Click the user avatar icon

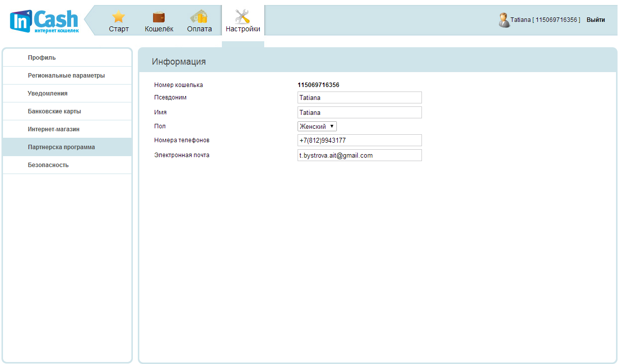[504, 20]
